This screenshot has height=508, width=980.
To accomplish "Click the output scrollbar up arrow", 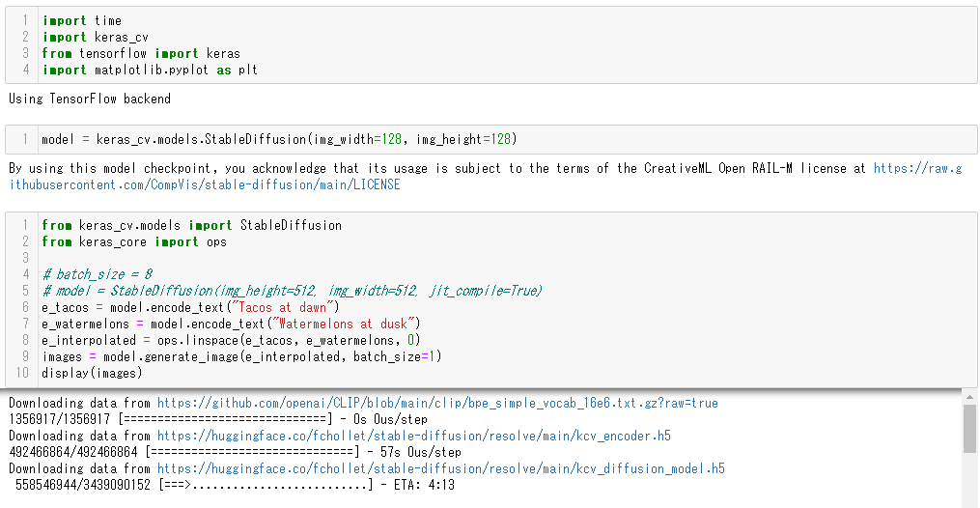I will click(x=969, y=397).
